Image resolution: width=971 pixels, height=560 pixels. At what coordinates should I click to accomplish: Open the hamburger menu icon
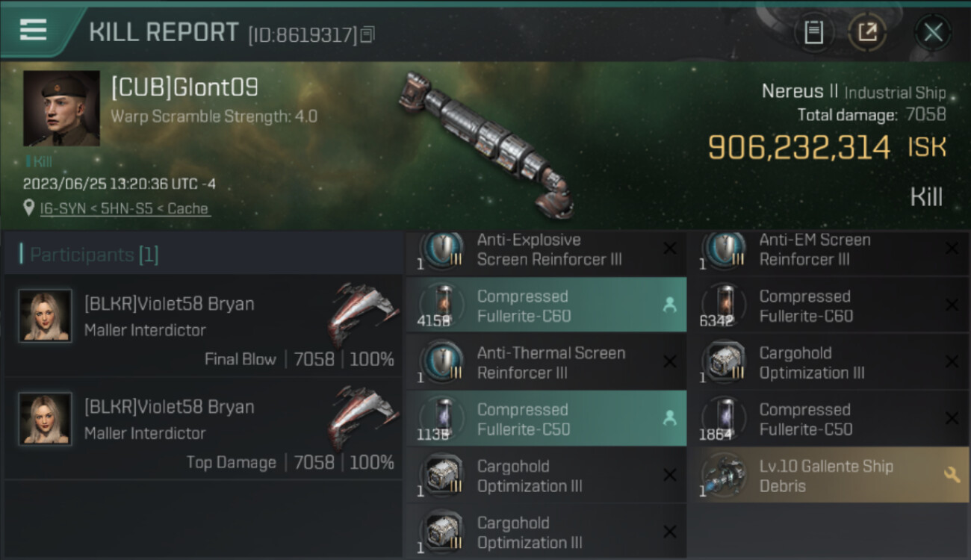click(33, 30)
